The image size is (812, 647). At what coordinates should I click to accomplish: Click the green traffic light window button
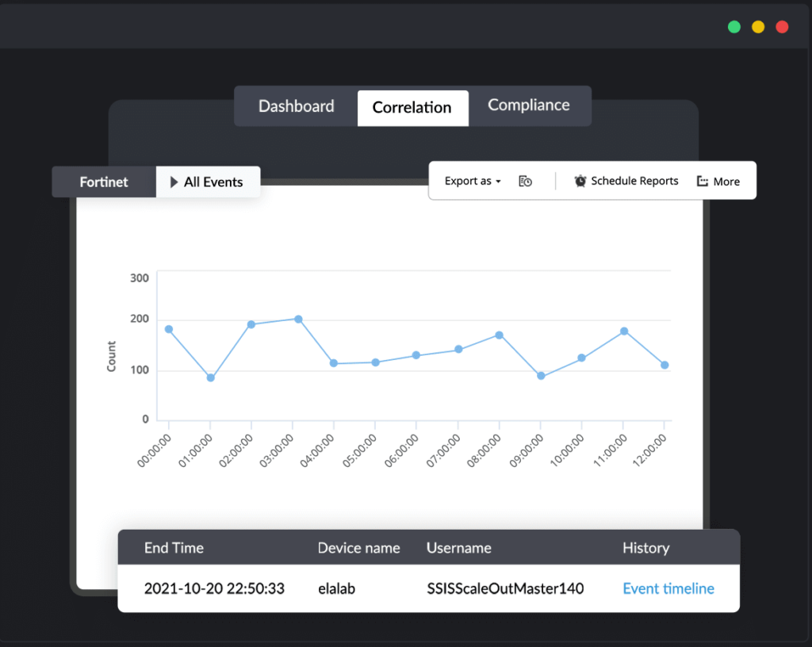point(733,26)
